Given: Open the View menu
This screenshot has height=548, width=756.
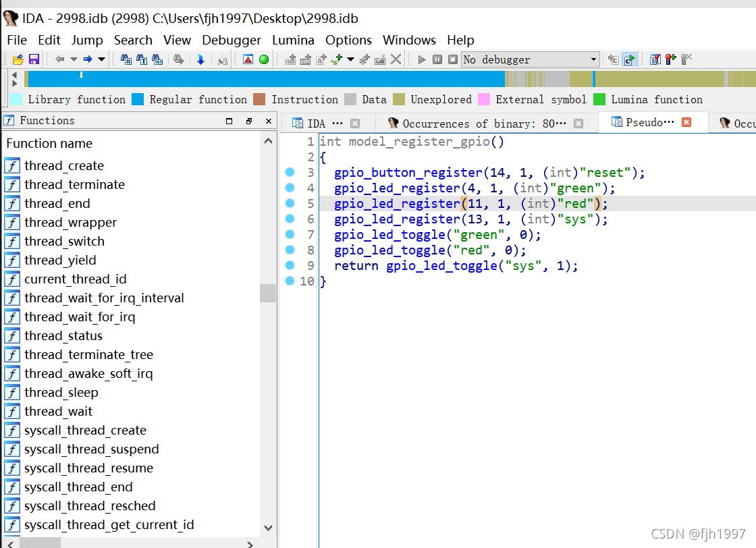Looking at the screenshot, I should pos(177,40).
